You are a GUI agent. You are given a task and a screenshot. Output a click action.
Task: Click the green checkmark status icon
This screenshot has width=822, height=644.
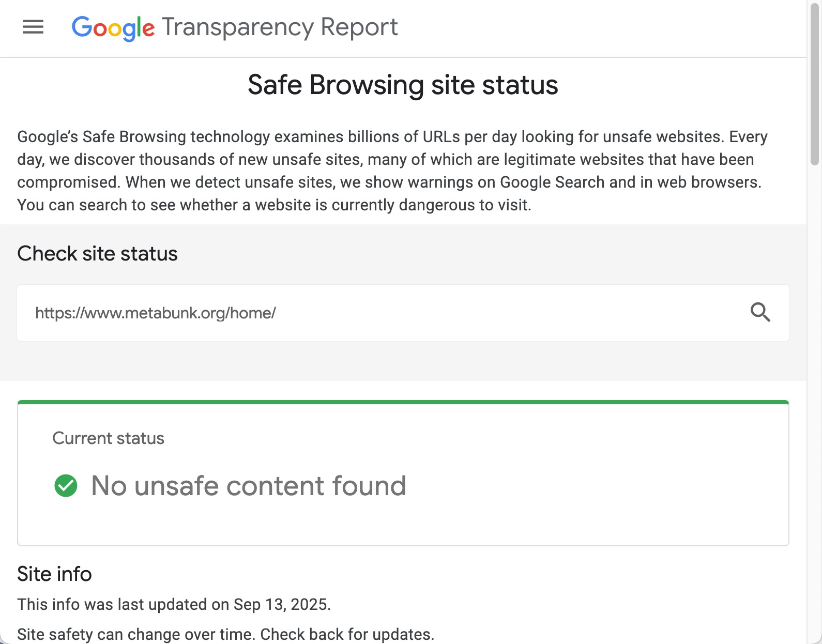click(66, 486)
